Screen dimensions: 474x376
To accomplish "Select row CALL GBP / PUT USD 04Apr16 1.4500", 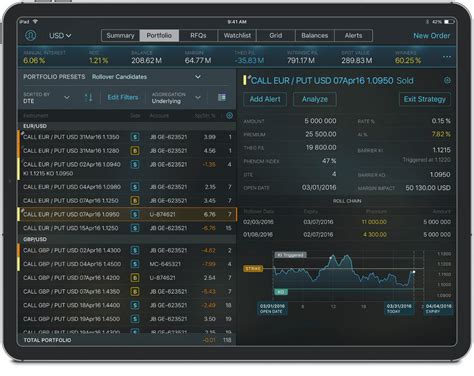I will (127, 264).
